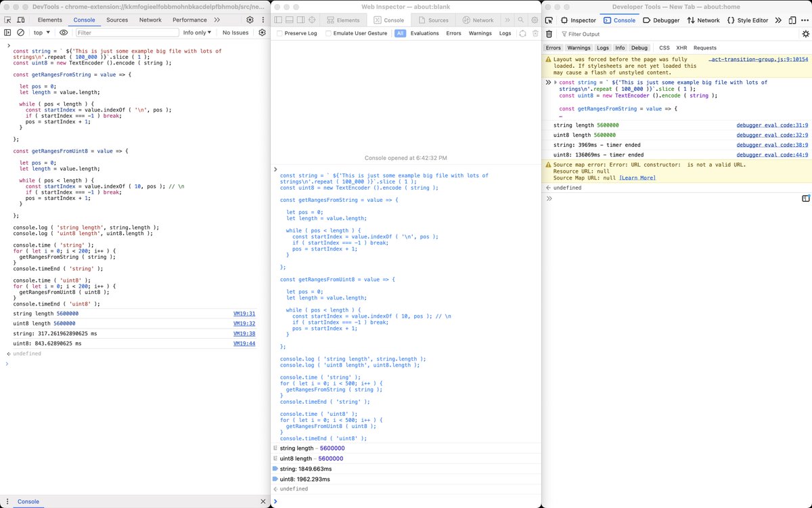
Task: Open drawer three-dot menu beside Console tab
Action: [6, 501]
